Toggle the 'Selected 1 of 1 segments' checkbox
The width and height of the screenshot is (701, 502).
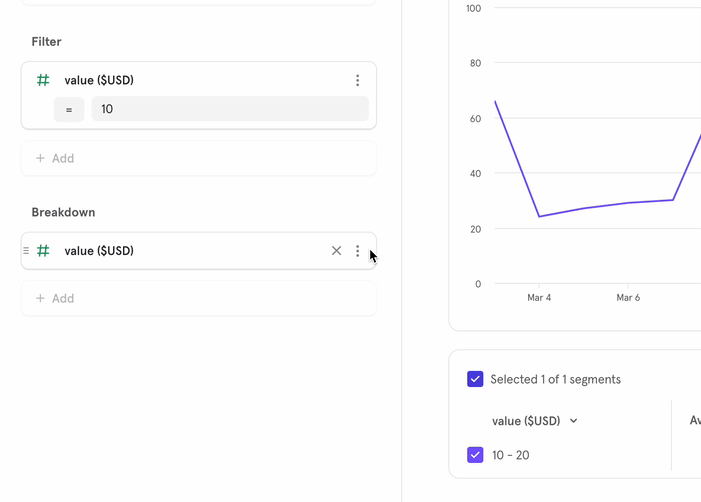475,379
